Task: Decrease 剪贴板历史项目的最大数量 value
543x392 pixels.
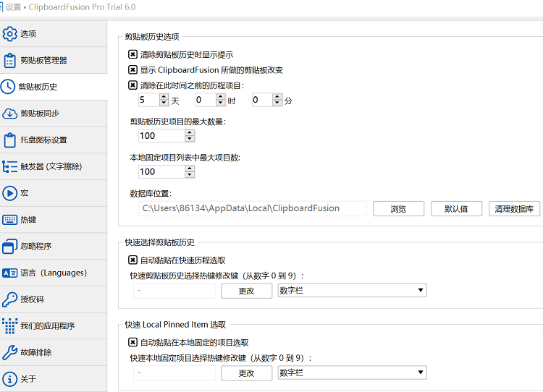Action: 190,139
